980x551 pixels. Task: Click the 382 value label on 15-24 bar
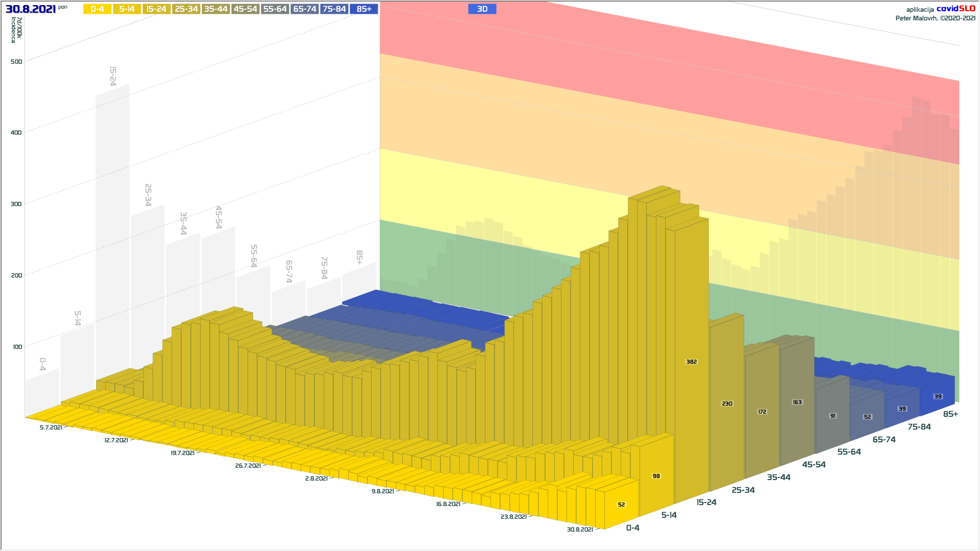pos(691,362)
